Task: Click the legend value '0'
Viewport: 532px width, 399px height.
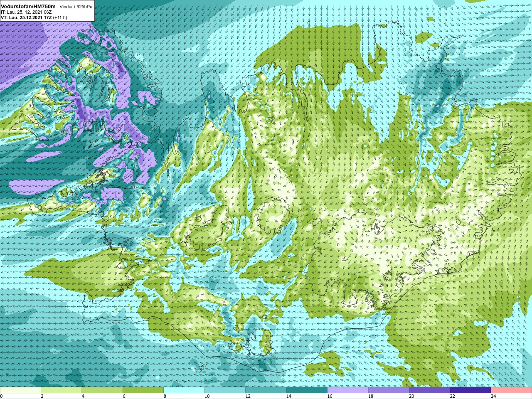Action: click(1, 396)
